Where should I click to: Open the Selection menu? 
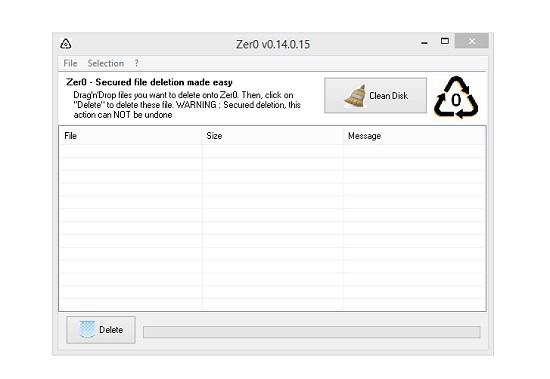106,64
